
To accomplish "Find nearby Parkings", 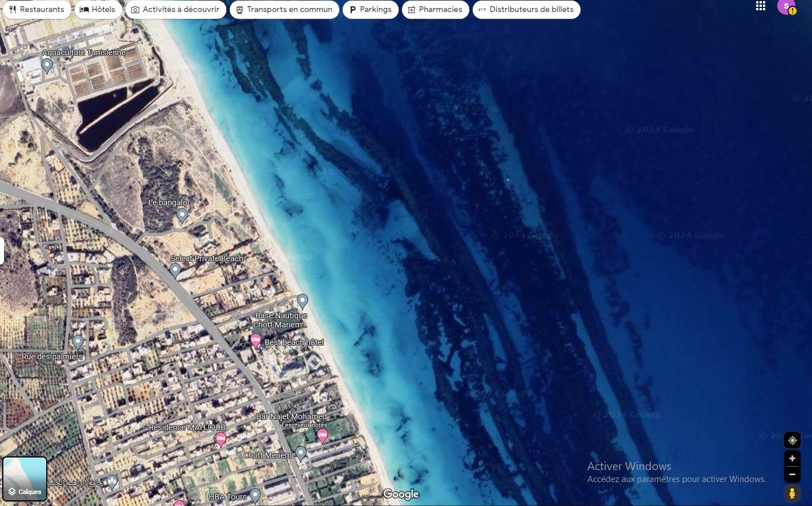I will 370,10.
